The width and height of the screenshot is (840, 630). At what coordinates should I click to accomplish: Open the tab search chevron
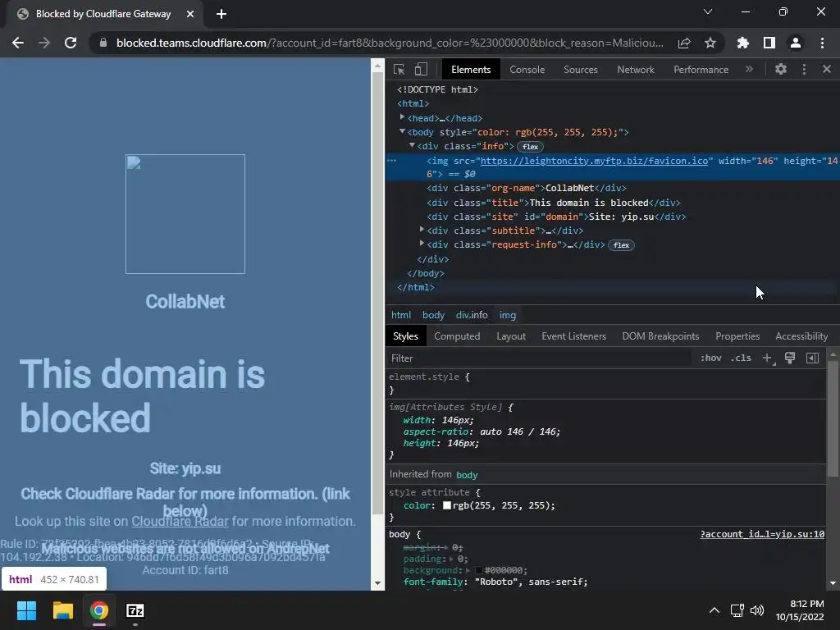[x=708, y=11]
